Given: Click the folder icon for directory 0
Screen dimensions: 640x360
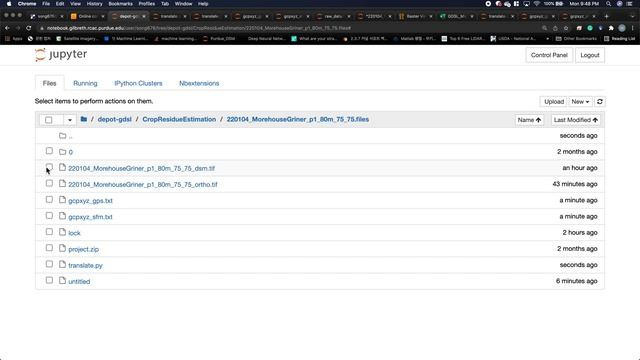Looking at the screenshot, I should click(x=62, y=152).
